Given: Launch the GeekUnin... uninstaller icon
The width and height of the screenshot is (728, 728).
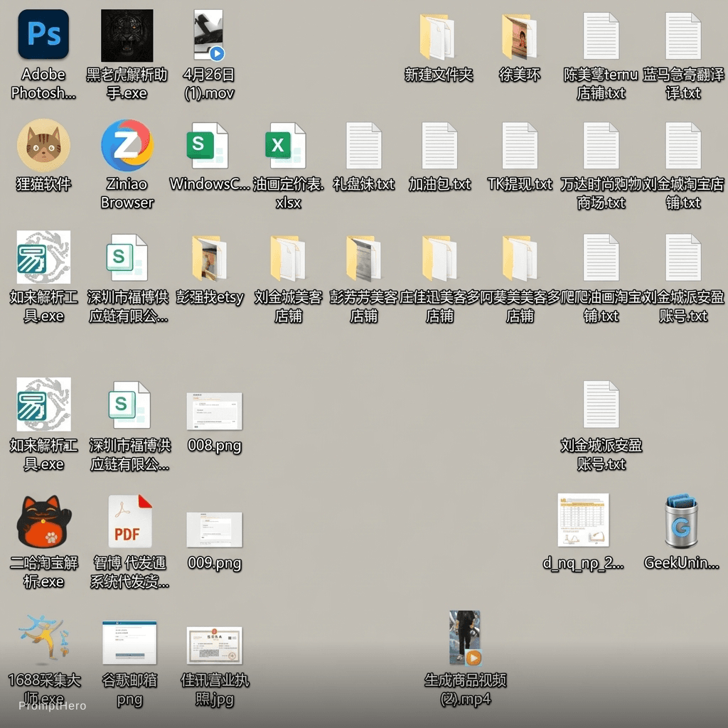Looking at the screenshot, I should click(681, 521).
